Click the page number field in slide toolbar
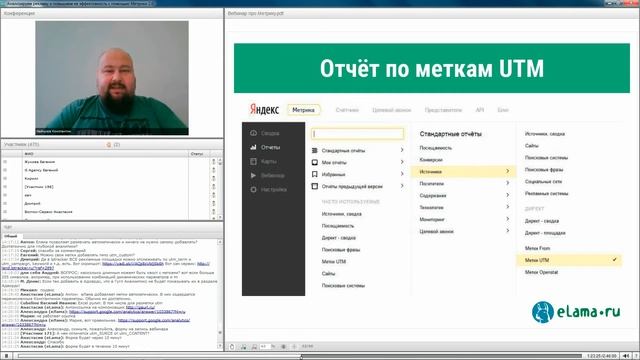This screenshot has height=360, width=640. point(264,347)
